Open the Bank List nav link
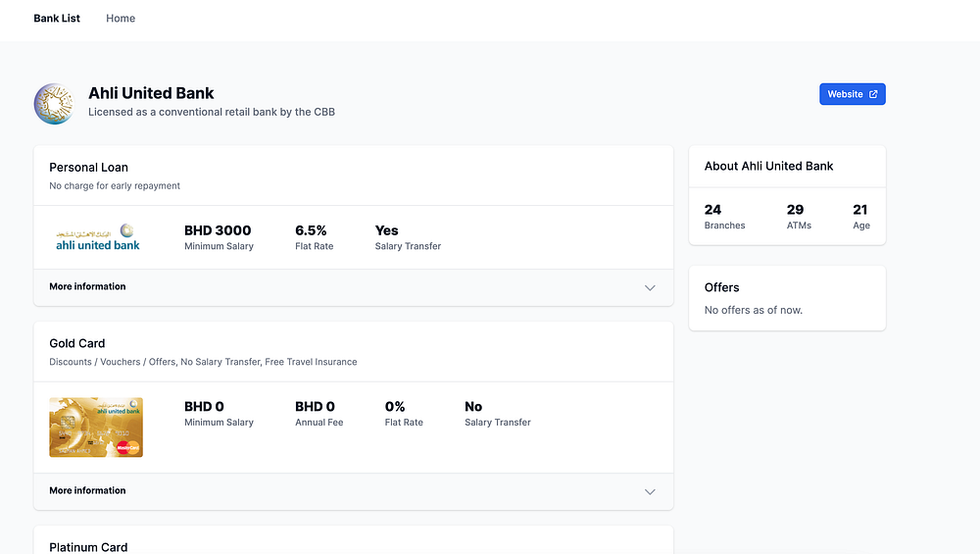 point(57,19)
